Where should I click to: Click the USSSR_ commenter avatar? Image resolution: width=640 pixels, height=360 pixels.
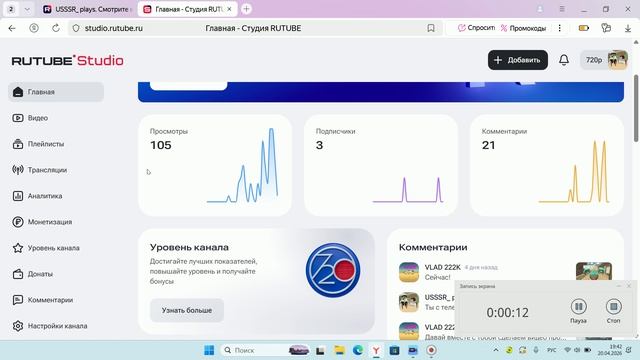point(409,302)
